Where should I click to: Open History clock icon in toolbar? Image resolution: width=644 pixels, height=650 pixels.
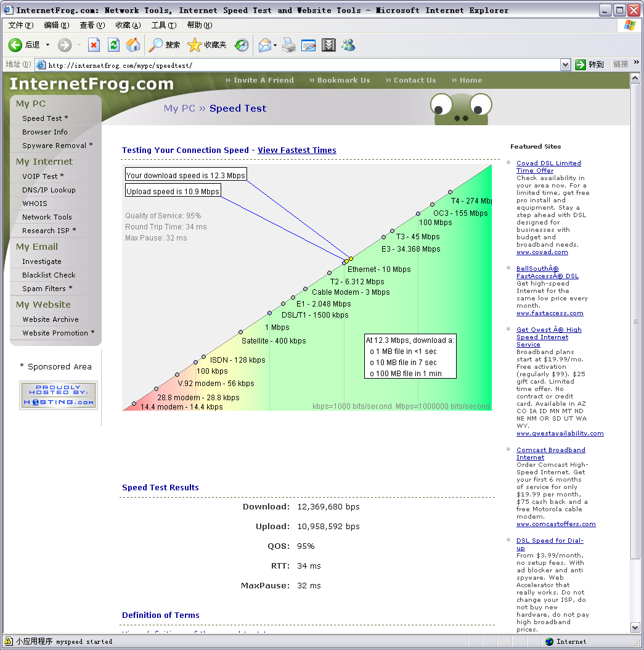pyautogui.click(x=242, y=45)
